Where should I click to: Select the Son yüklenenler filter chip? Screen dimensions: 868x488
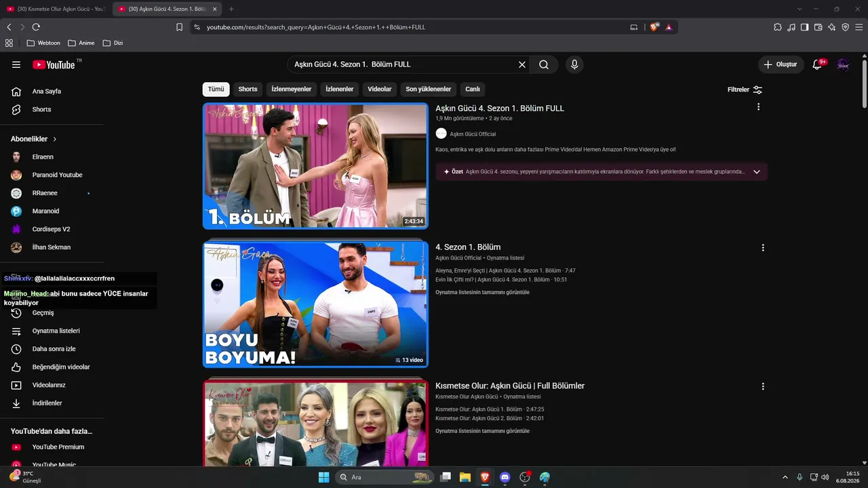(429, 89)
